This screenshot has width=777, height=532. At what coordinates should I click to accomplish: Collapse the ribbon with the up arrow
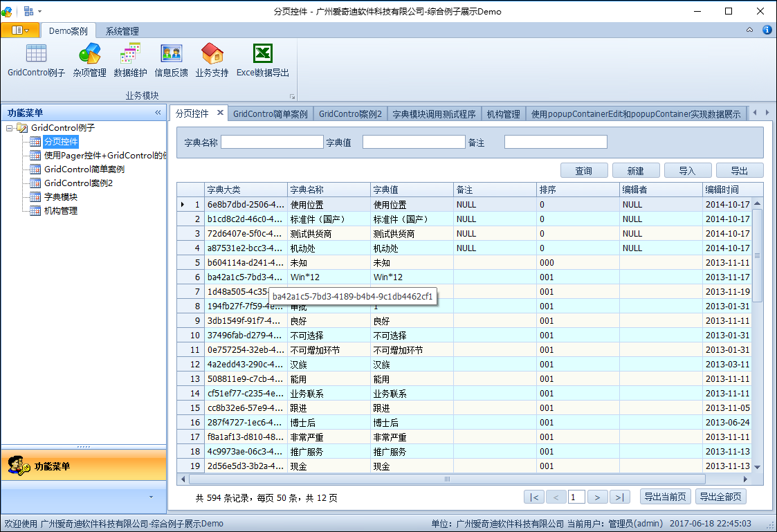pyautogui.click(x=750, y=30)
